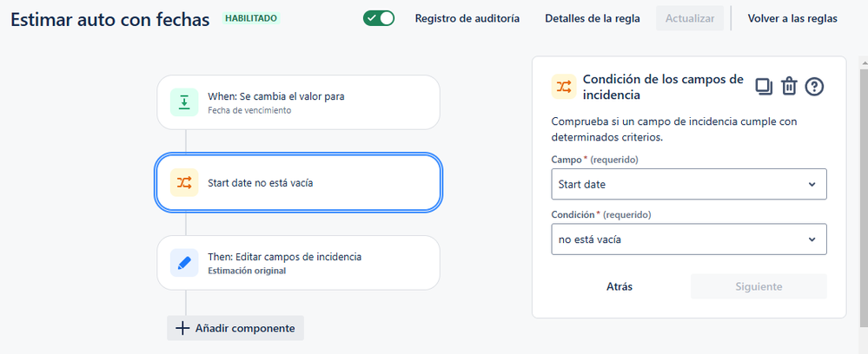Open the Campo dropdown showing Start date

pos(689,184)
